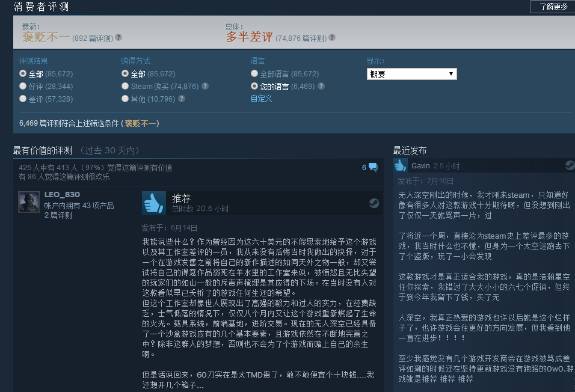Click the 多半差评 overall rating summary
575x392 pixels.
pyautogui.click(x=250, y=37)
